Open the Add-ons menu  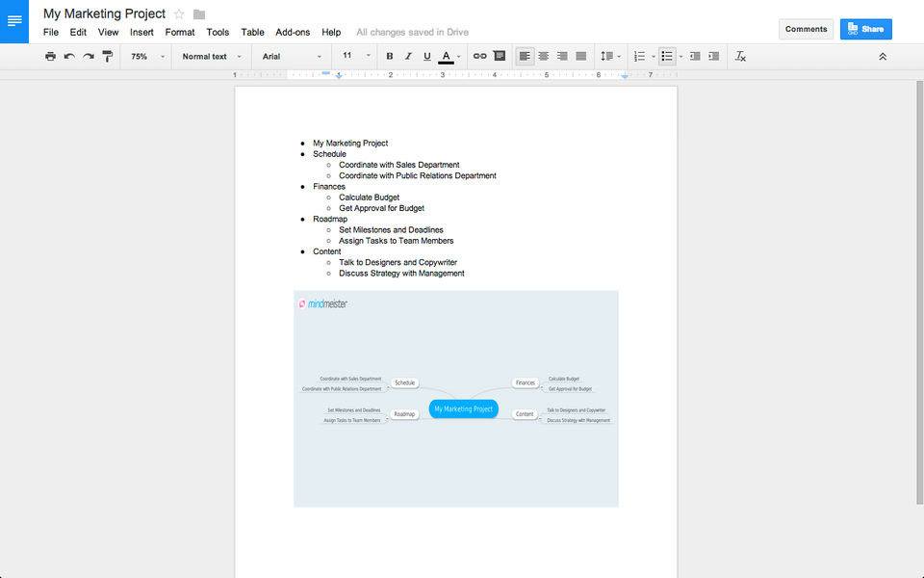tap(293, 32)
